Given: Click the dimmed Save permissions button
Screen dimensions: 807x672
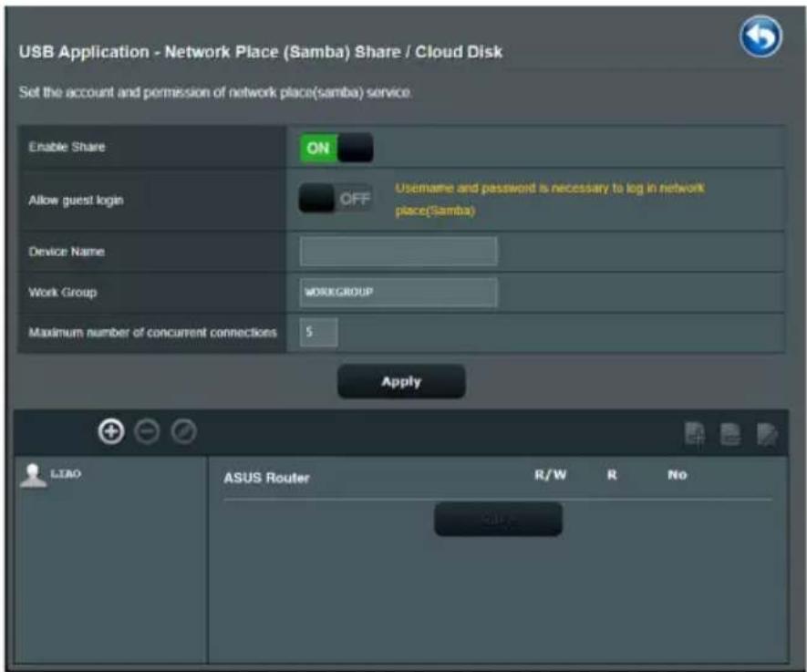Looking at the screenshot, I should point(498,519).
